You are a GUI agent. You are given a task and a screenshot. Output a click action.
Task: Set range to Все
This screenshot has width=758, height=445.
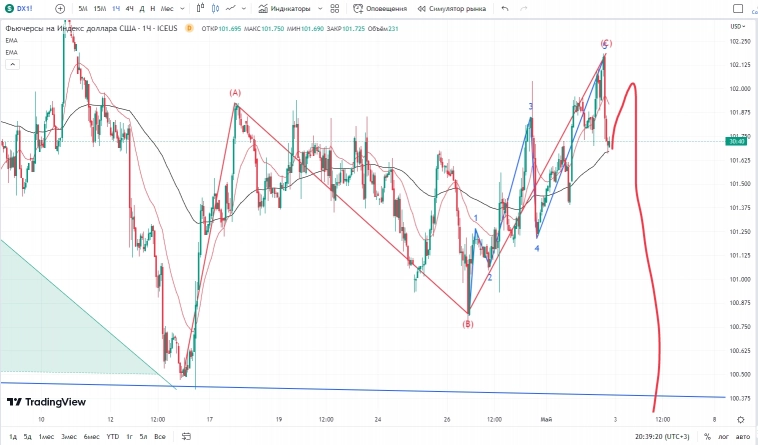(x=160, y=437)
